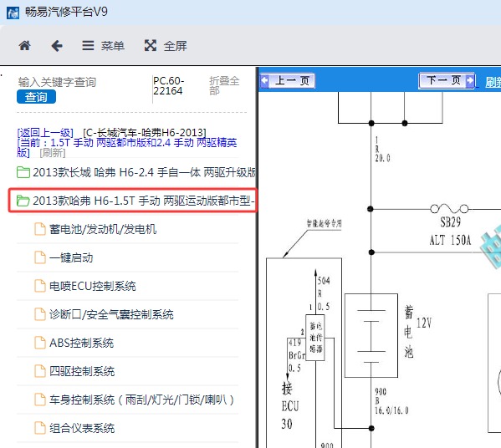Click the 蓄电池 12V battery symbol
This screenshot has width=501, height=448.
(371, 335)
